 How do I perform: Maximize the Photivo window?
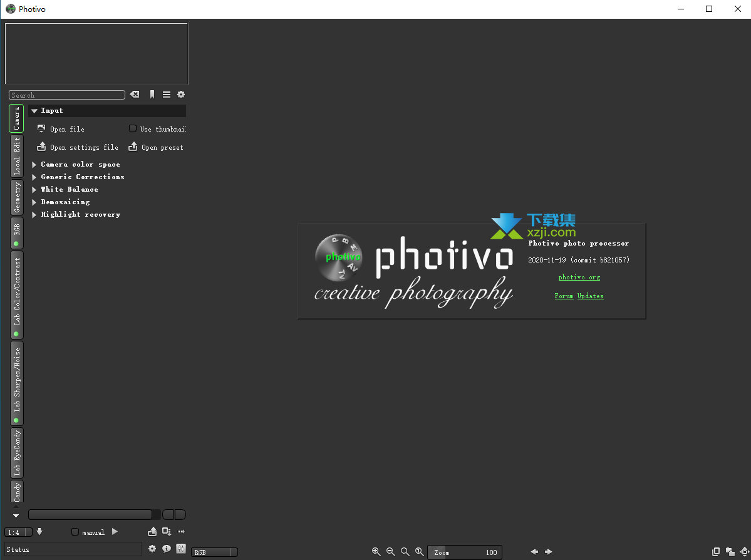point(709,9)
